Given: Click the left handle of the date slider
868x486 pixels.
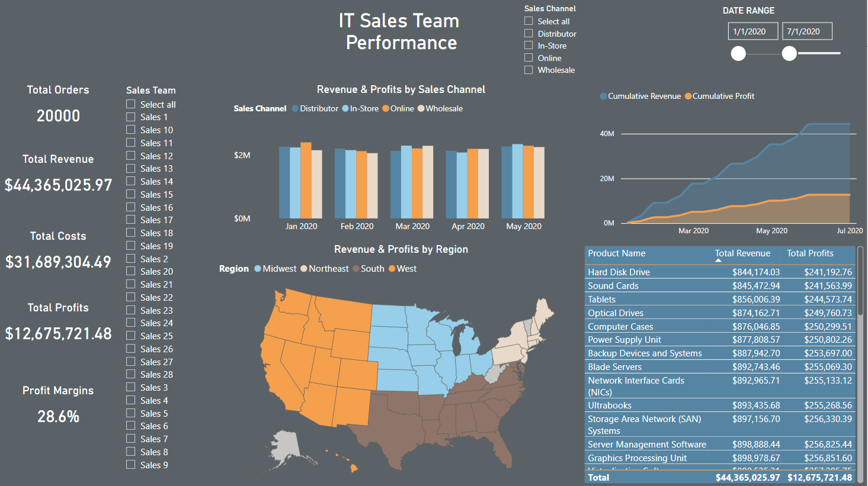Looking at the screenshot, I should (x=738, y=53).
